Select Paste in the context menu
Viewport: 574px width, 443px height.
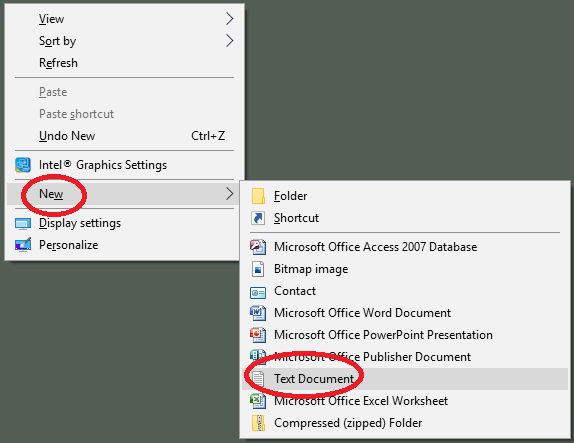pyautogui.click(x=123, y=92)
